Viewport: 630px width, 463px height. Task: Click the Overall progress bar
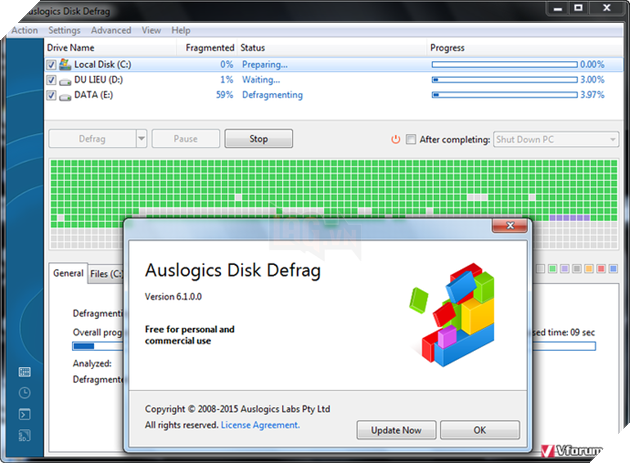(333, 346)
